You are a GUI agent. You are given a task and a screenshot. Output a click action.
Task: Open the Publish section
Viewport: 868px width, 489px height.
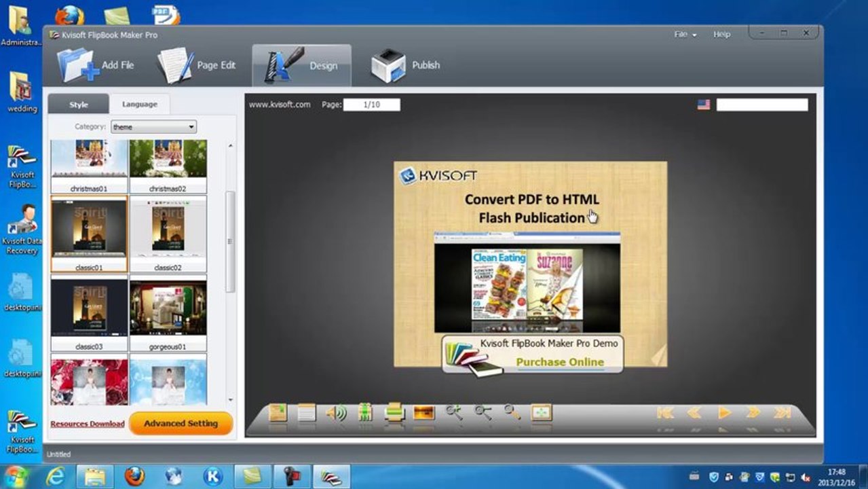[x=405, y=65]
